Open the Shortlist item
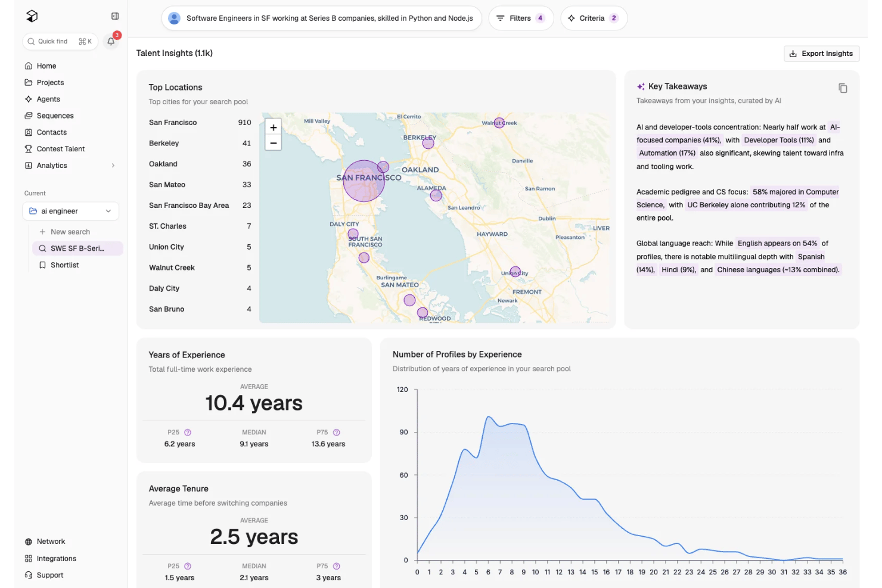 click(x=60, y=265)
